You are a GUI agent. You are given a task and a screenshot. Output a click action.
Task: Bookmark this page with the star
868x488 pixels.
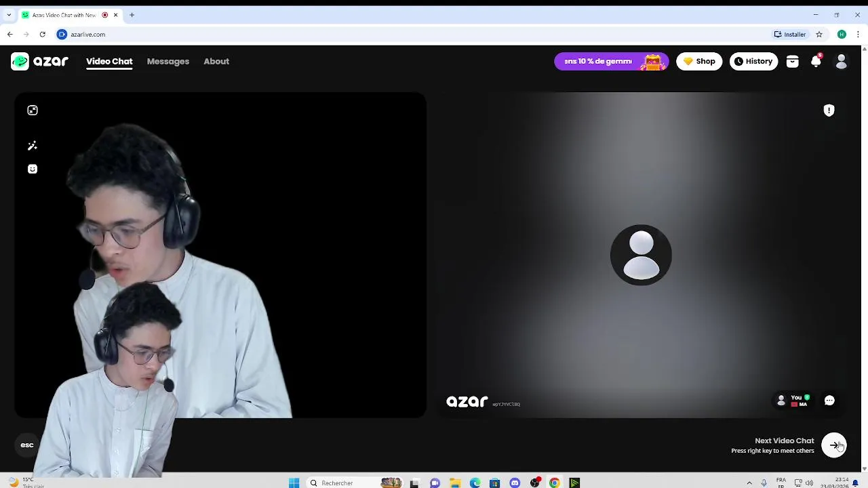tap(819, 35)
